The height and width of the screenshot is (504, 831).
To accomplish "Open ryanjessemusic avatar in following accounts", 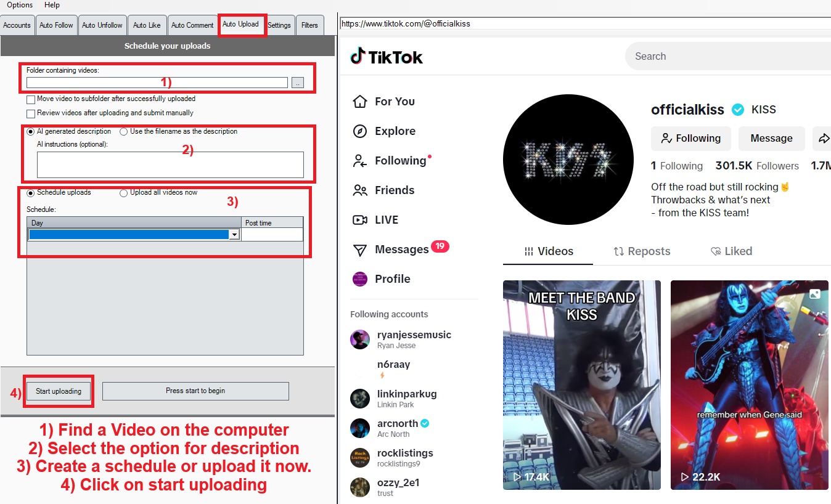I will [x=360, y=339].
